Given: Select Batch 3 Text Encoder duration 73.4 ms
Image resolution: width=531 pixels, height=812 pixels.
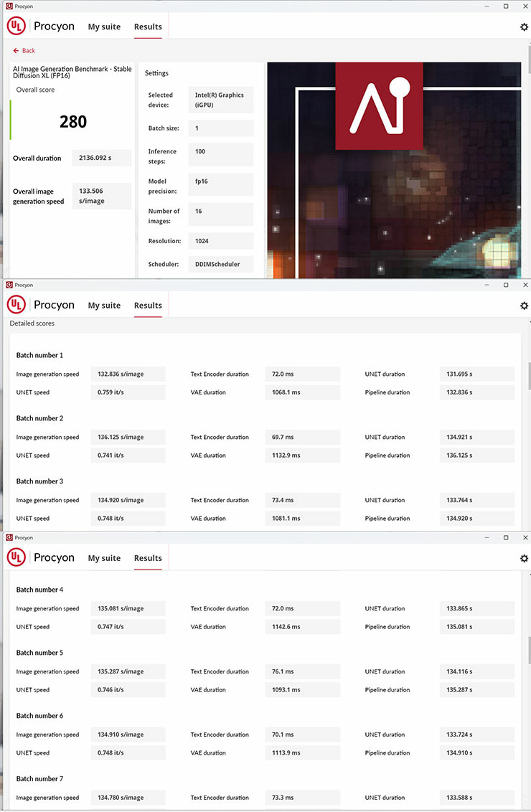Looking at the screenshot, I should (303, 500).
